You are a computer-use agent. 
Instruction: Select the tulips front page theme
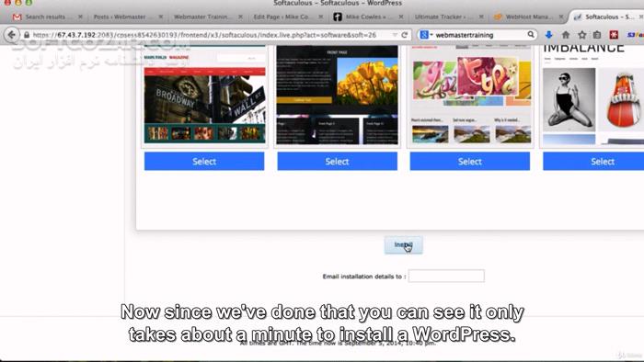tap(338, 161)
